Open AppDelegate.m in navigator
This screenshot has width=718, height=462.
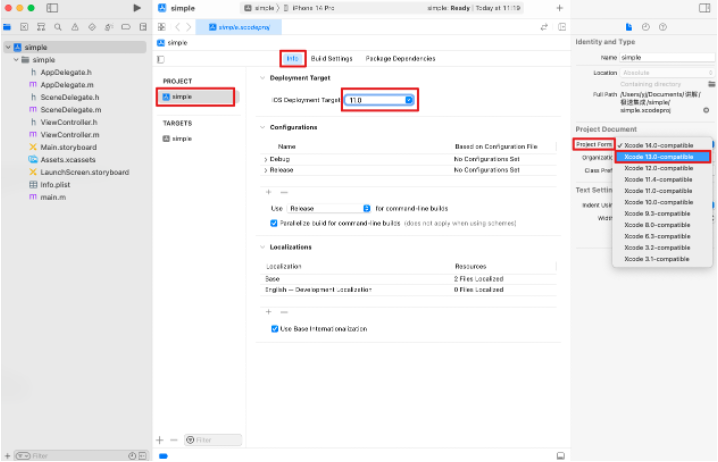pyautogui.click(x=62, y=85)
